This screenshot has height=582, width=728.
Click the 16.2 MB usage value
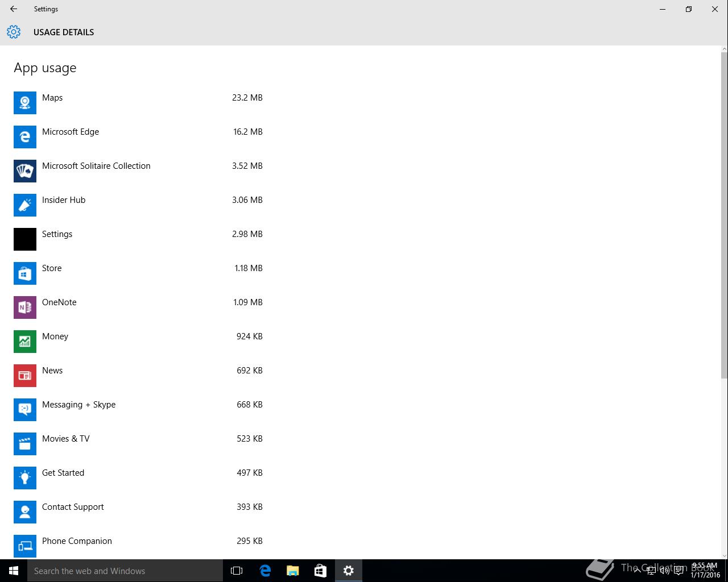click(x=248, y=132)
